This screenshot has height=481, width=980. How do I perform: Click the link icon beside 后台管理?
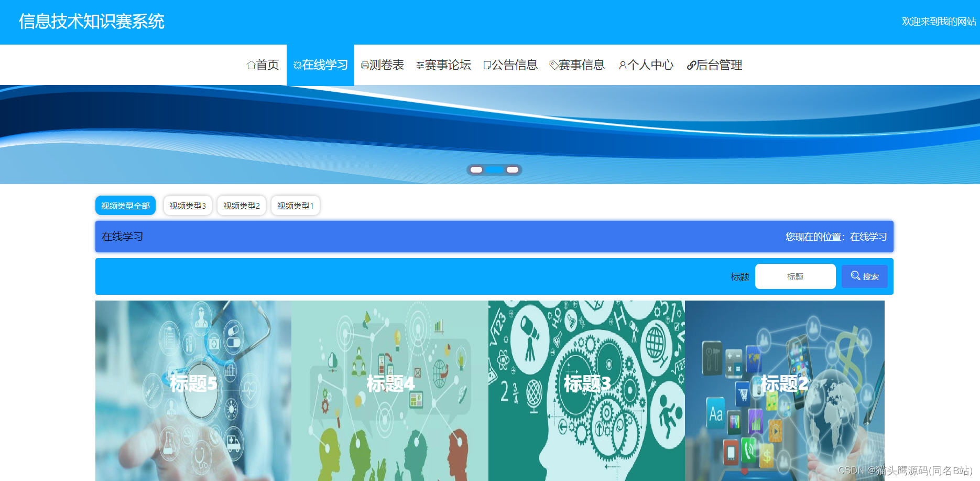[x=691, y=65]
